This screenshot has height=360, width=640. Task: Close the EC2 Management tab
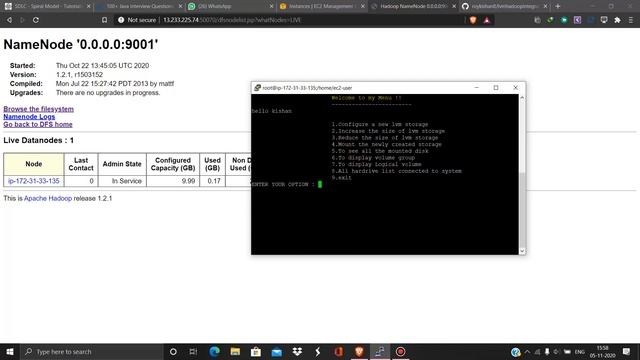pyautogui.click(x=362, y=6)
